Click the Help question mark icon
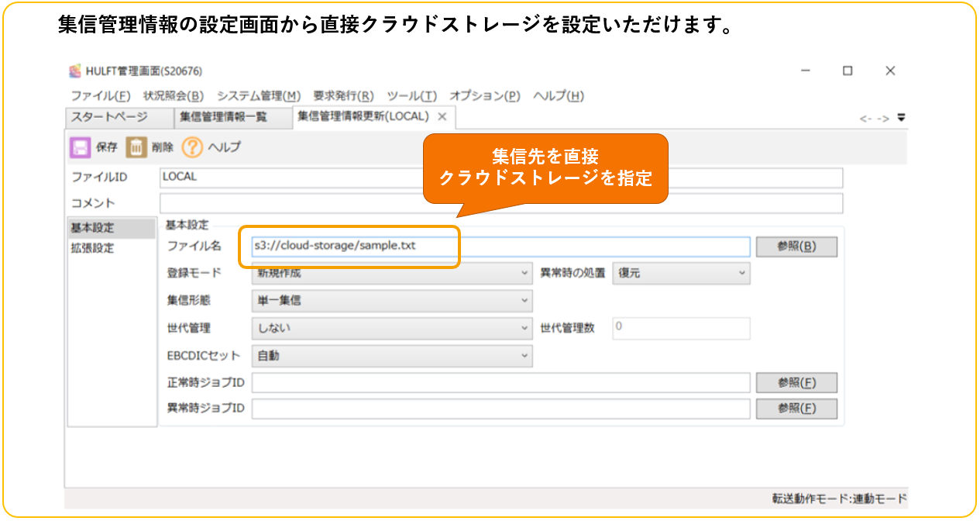Screen dimensions: 980x521 tap(192, 147)
